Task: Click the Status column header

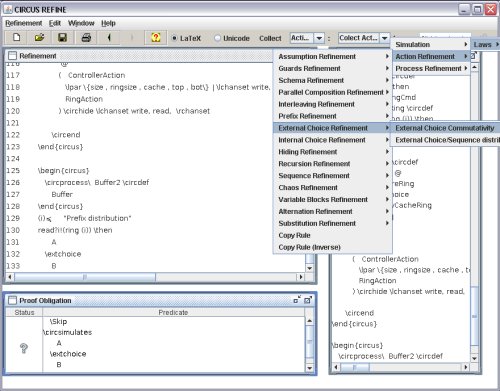Action: [x=24, y=312]
